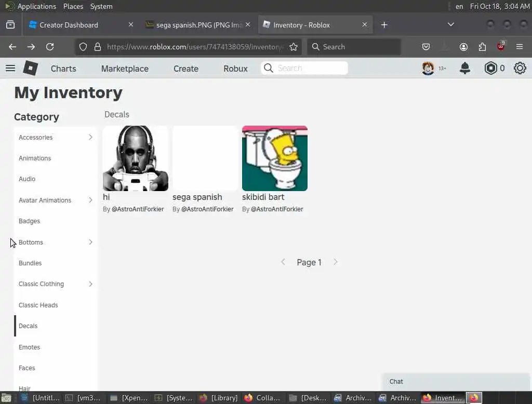This screenshot has width=532, height=404.
Task: Go to next inventory page arrow
Action: click(335, 262)
